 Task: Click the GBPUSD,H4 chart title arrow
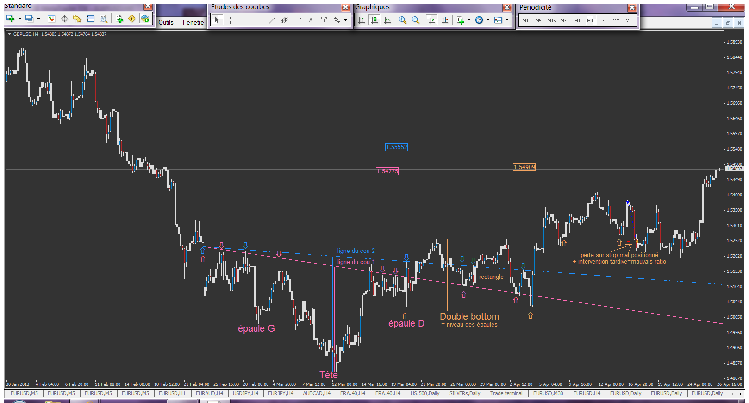click(10, 34)
